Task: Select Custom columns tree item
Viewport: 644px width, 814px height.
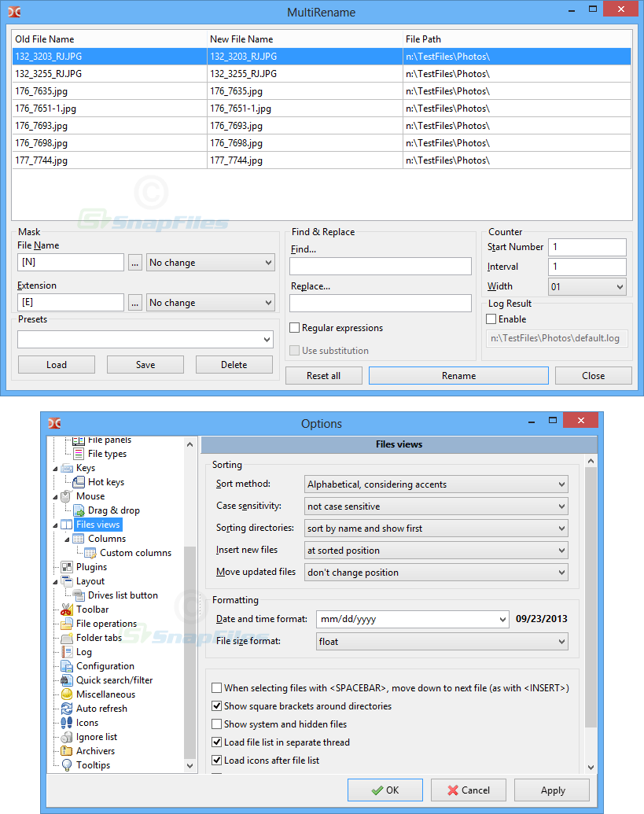Action: (x=135, y=553)
